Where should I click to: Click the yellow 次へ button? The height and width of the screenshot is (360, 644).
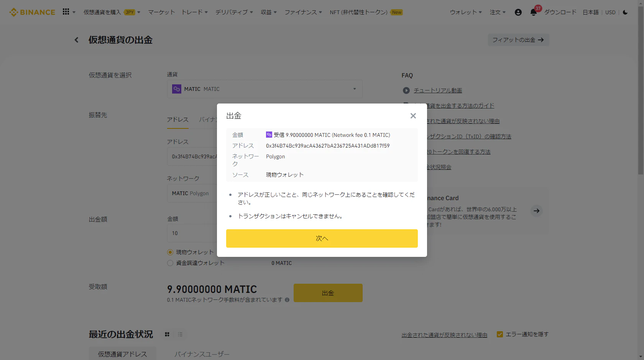(322, 238)
